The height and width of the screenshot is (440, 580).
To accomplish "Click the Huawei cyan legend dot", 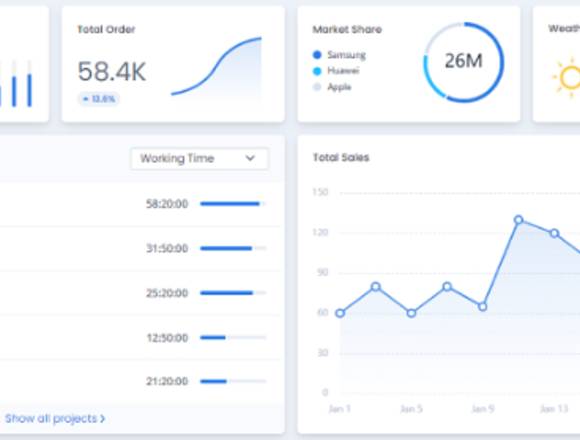I will pyautogui.click(x=317, y=71).
